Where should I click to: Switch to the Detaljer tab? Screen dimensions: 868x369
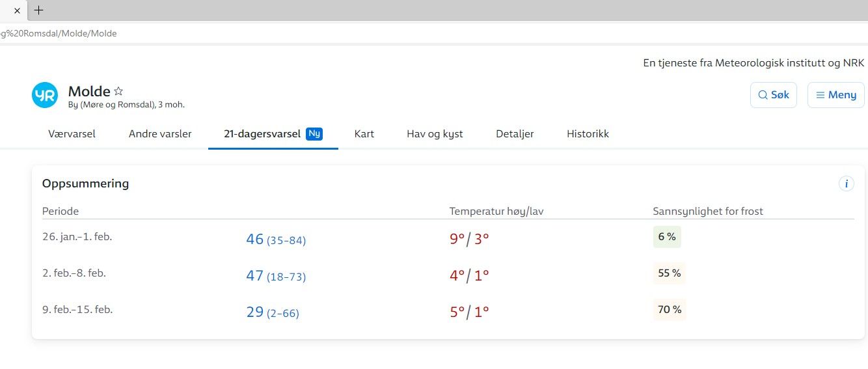[515, 134]
